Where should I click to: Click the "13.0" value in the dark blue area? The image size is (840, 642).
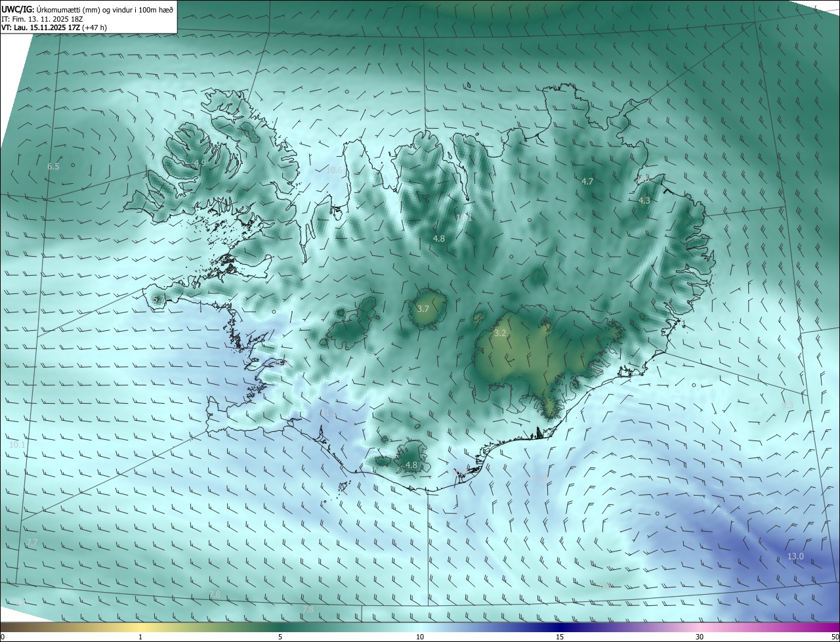795,557
